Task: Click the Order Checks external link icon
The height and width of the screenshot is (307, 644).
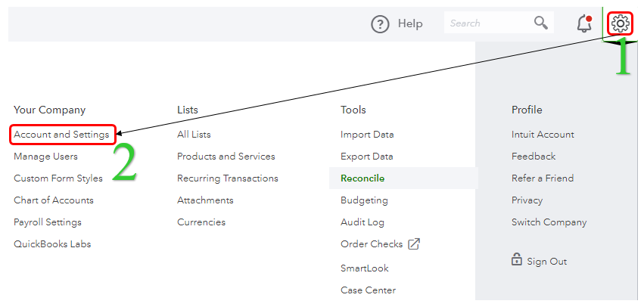Action: pyautogui.click(x=414, y=244)
